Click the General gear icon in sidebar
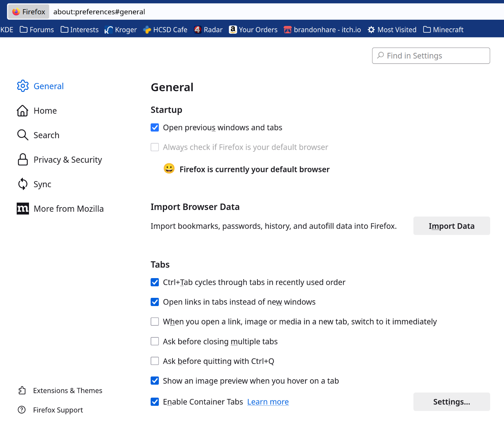This screenshot has width=504, height=433. 23,86
